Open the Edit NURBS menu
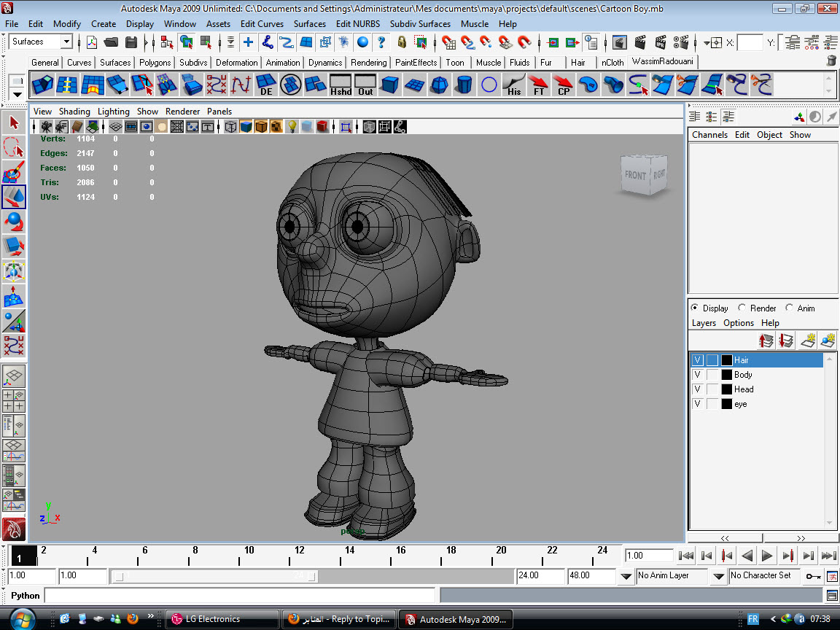Viewport: 840px width, 630px height. click(x=358, y=24)
